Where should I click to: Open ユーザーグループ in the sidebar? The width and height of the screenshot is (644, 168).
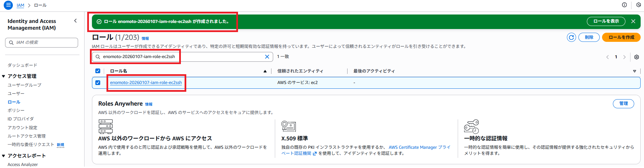[24, 85]
